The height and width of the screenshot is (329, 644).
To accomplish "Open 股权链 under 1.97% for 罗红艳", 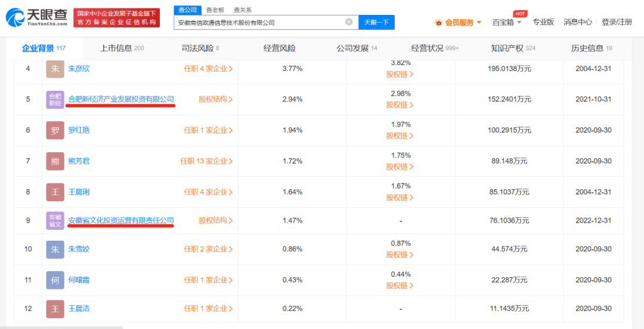I will click(400, 136).
